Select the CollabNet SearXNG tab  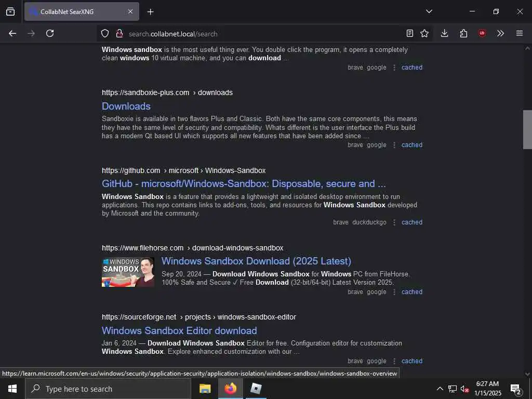click(82, 11)
